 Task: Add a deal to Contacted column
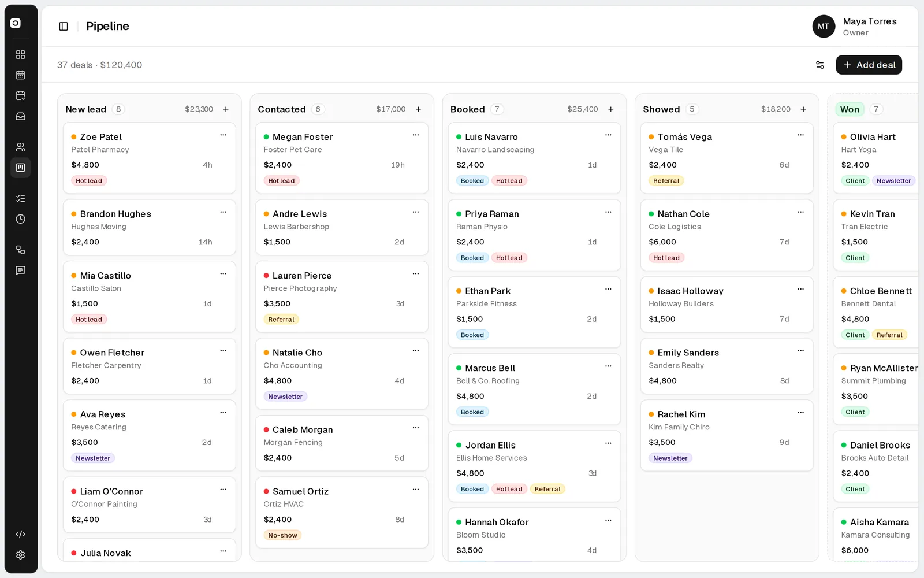coord(418,109)
